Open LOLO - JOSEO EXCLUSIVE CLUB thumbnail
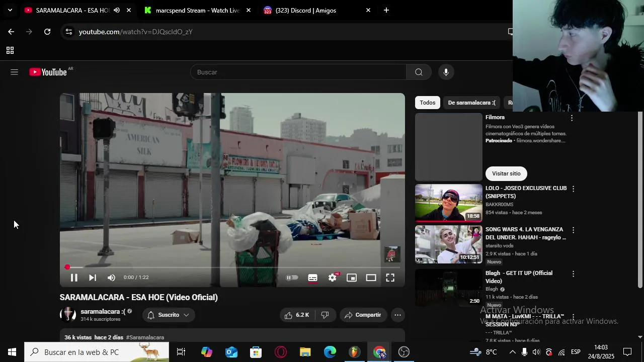Screen dimensions: 644x362 pyautogui.click(x=449, y=203)
